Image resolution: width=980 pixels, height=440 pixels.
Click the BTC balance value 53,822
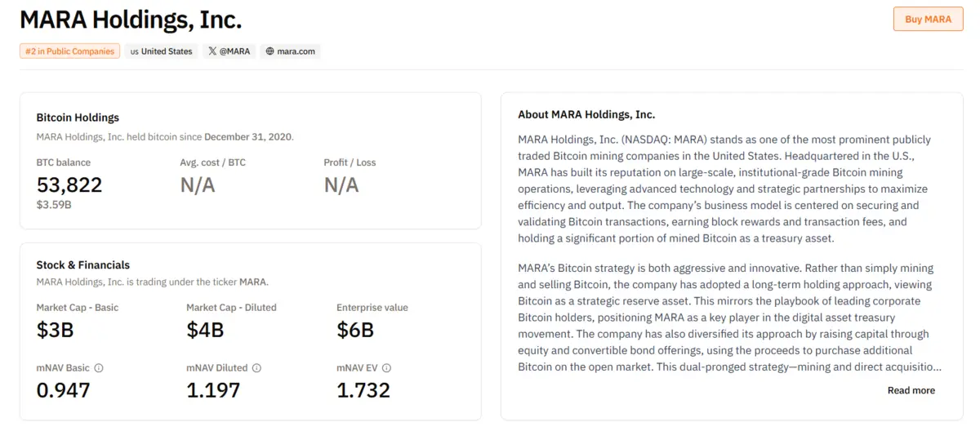(x=69, y=184)
